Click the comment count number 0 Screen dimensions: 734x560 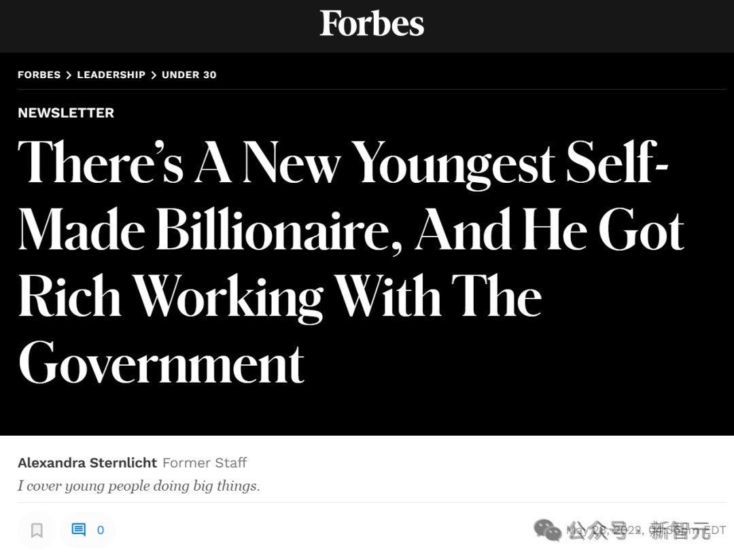[101, 530]
